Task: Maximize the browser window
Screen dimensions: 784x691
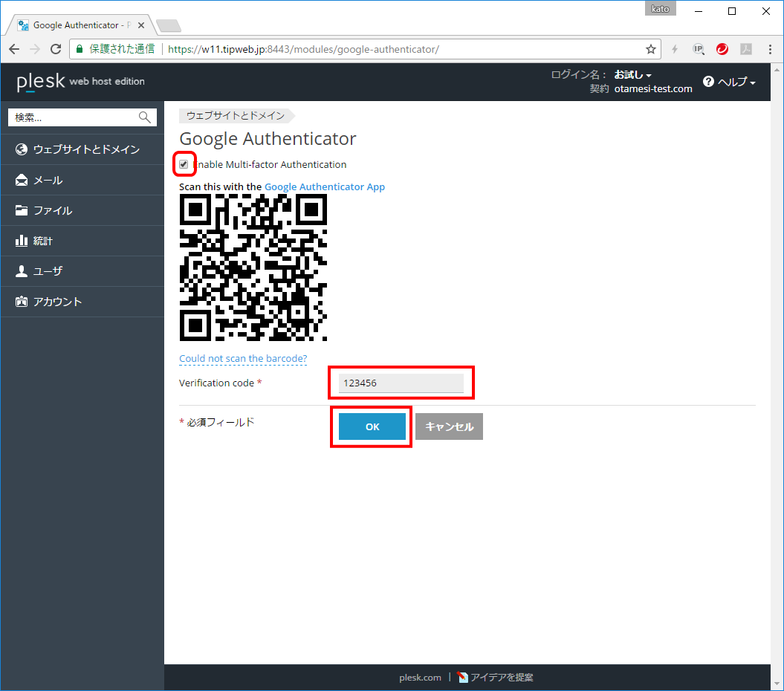Action: click(732, 11)
